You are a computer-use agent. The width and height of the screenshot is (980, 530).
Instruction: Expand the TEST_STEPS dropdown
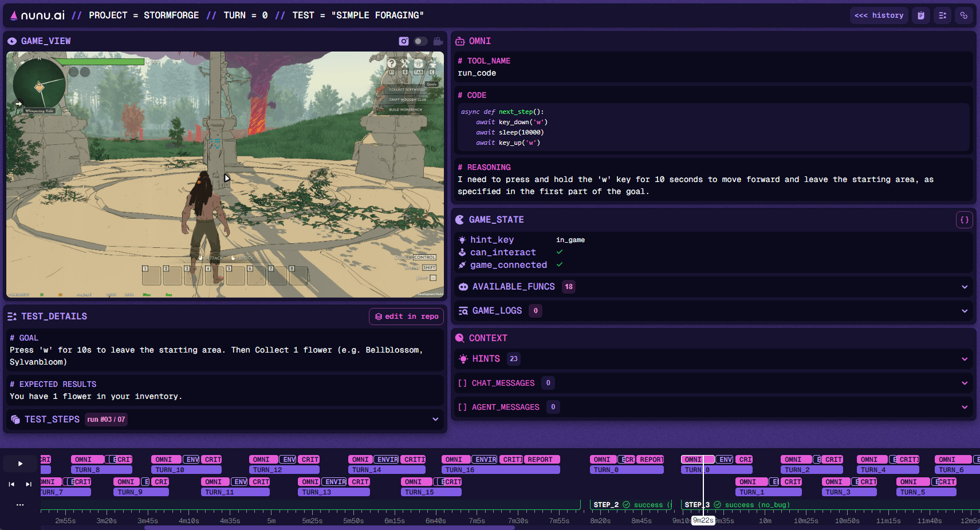click(435, 420)
